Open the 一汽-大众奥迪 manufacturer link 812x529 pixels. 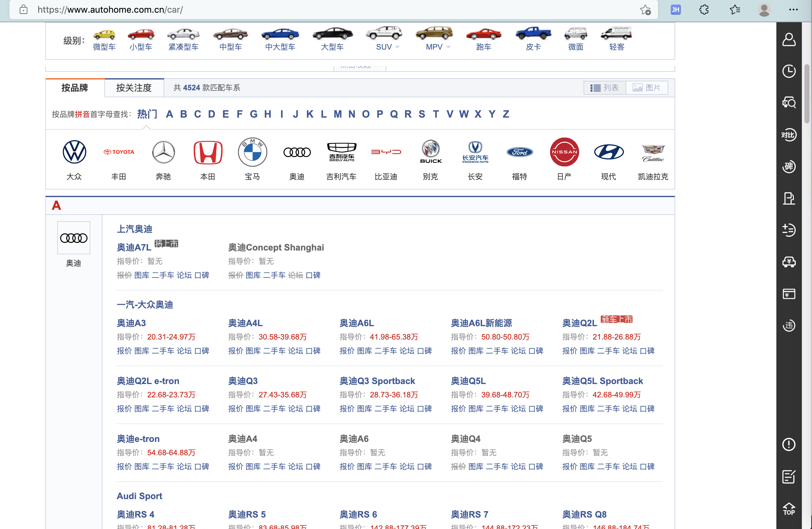pyautogui.click(x=145, y=304)
